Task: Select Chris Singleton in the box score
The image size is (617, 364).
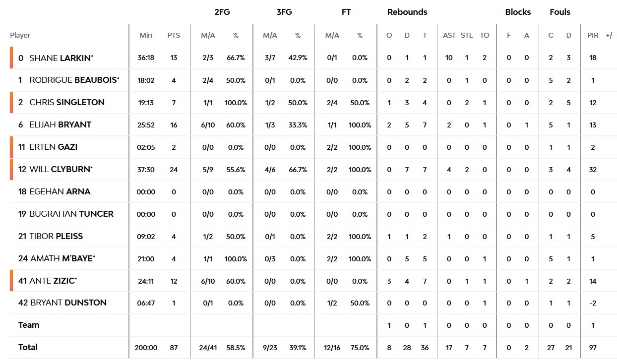Action: 66,103
